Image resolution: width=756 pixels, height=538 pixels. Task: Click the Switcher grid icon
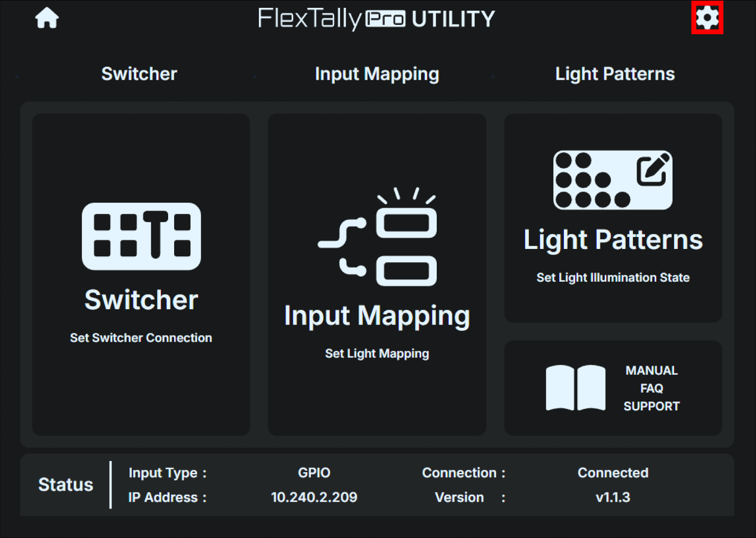[141, 236]
